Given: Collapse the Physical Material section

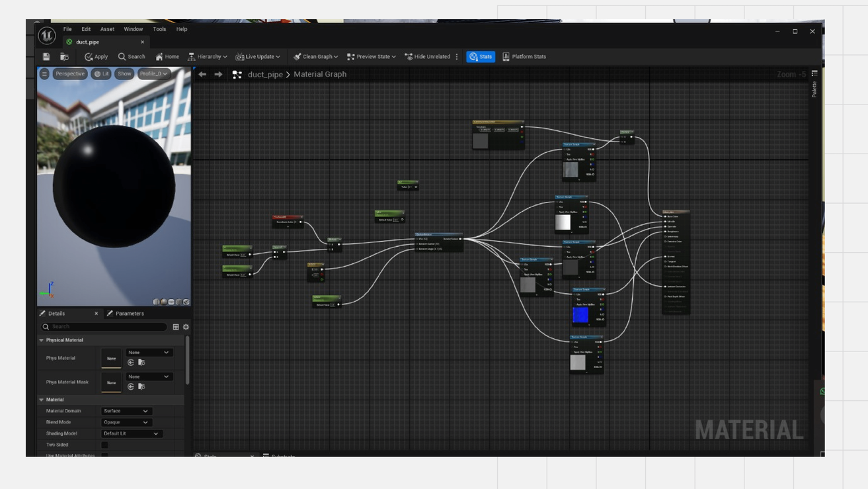Looking at the screenshot, I should click(x=42, y=340).
